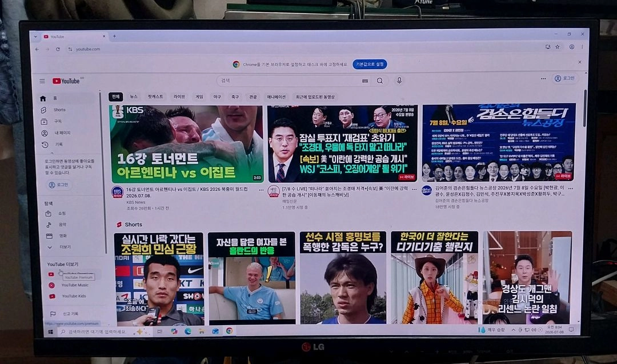Select the 축구 filter chip
Image resolution: width=617 pixels, height=364 pixels.
point(235,97)
